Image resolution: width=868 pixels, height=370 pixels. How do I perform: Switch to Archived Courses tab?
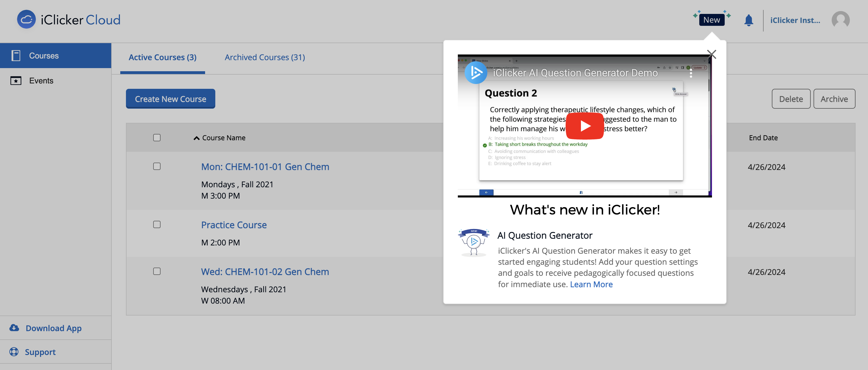pos(265,57)
